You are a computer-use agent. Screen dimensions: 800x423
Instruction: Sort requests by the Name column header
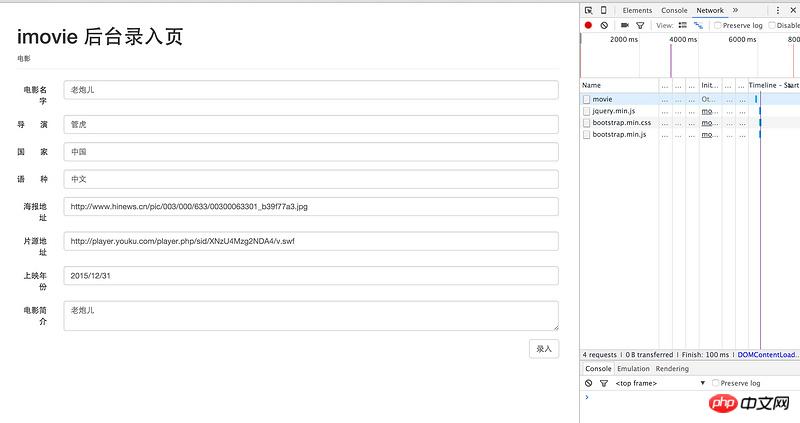619,85
